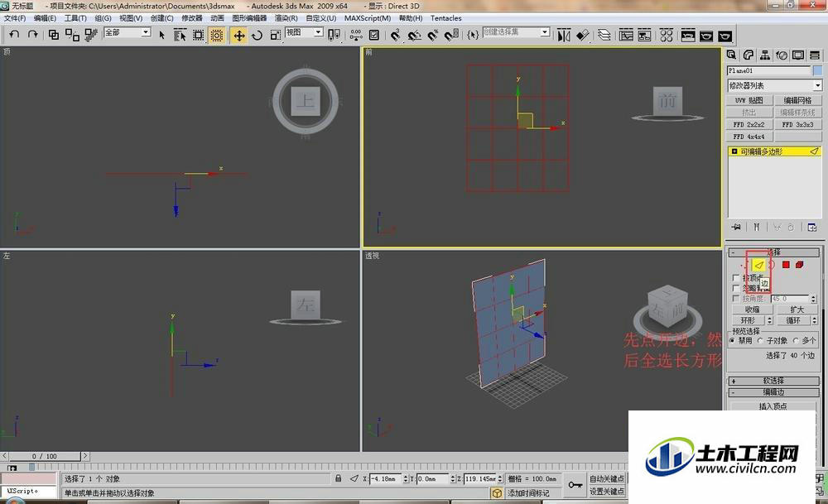Open the Layer Manager icon
This screenshot has height=504, width=828.
coord(604,36)
